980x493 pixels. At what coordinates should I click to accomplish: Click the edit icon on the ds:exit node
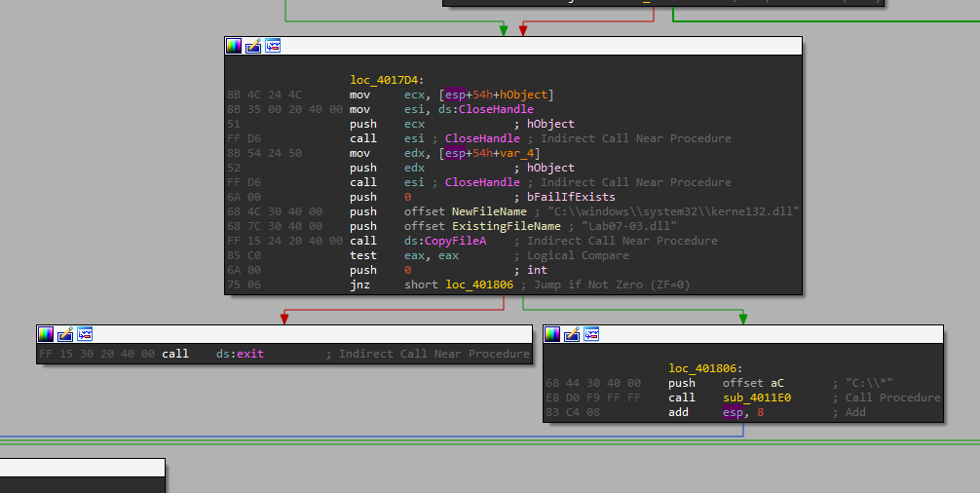[65, 334]
